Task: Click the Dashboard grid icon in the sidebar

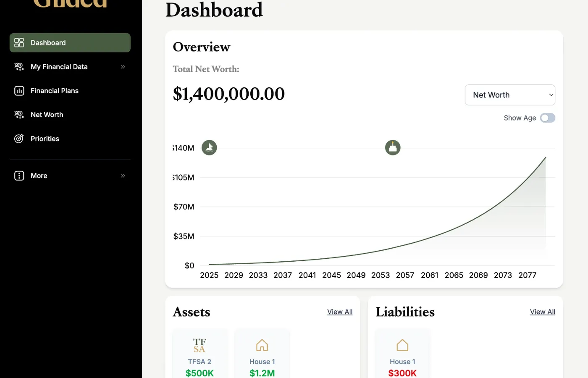Action: [x=19, y=42]
